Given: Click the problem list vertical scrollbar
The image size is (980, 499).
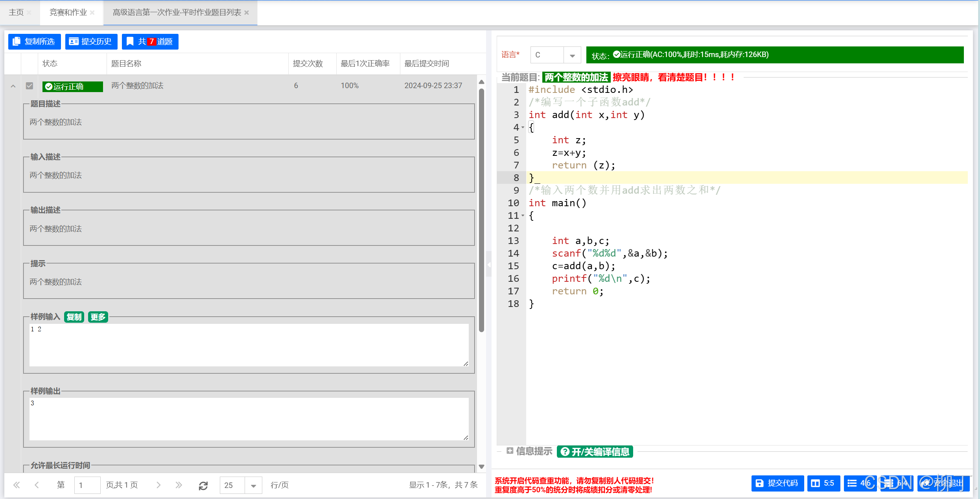Looking at the screenshot, I should tap(481, 210).
